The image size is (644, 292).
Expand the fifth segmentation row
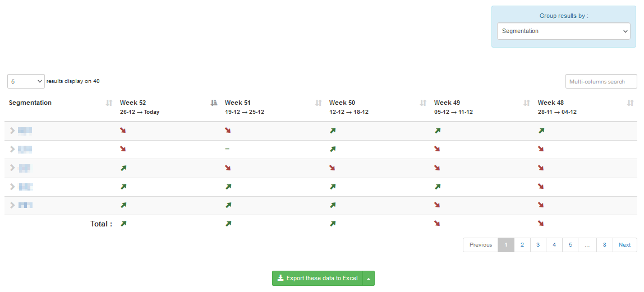pyautogui.click(x=12, y=205)
